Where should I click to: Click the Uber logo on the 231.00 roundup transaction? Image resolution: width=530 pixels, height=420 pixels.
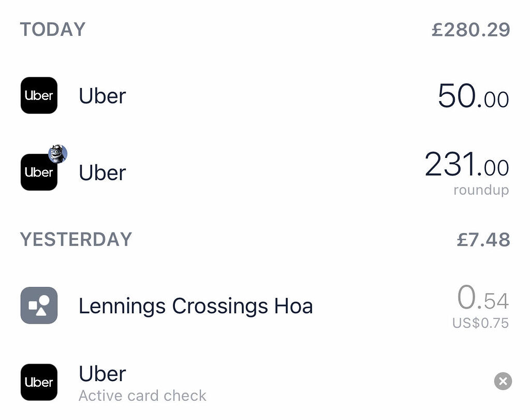[x=39, y=172]
